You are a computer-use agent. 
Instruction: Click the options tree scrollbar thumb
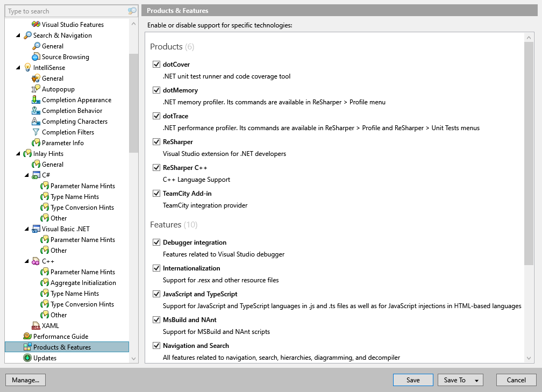(133, 103)
